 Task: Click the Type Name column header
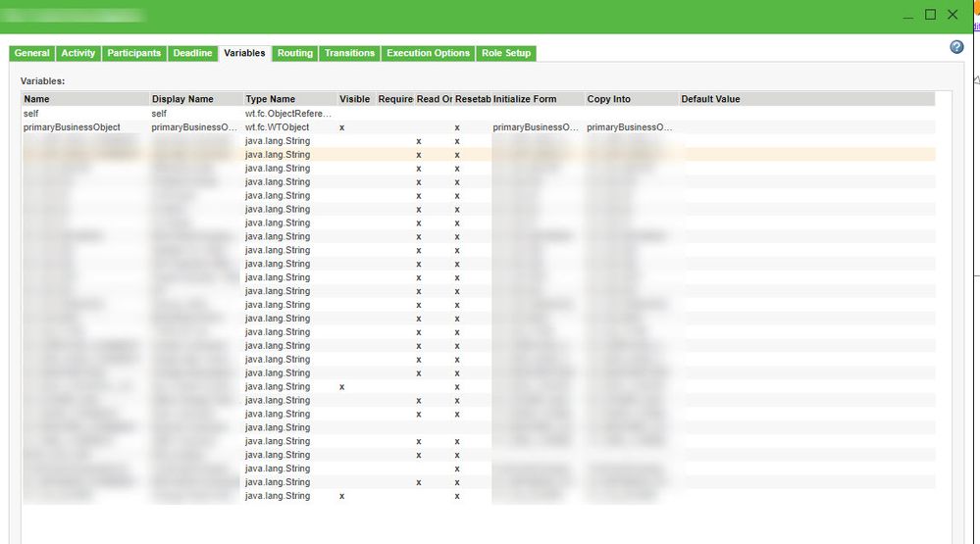tap(290, 99)
